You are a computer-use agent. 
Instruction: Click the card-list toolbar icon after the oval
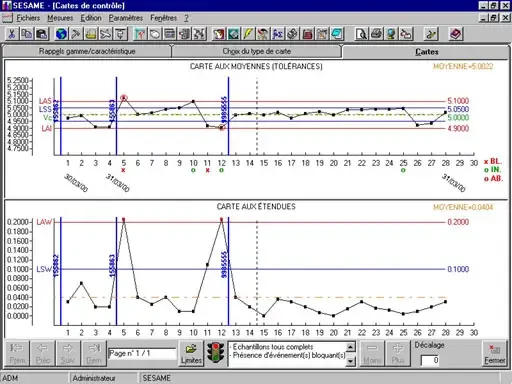point(170,34)
